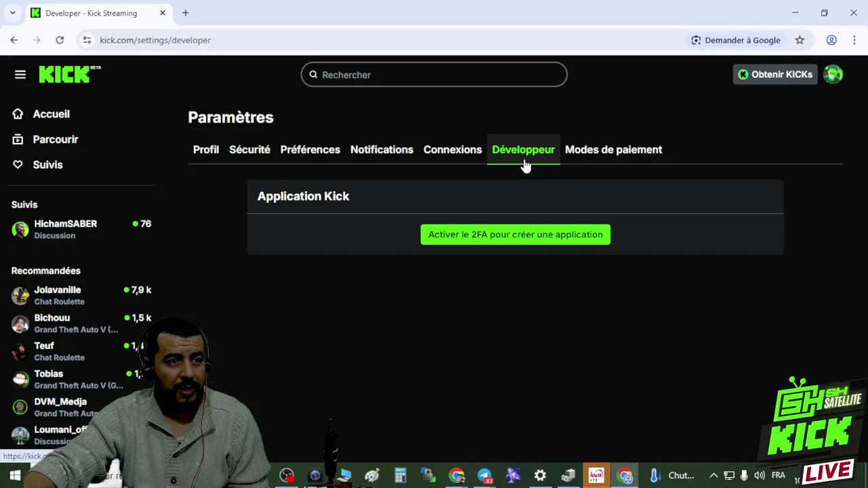Screen dimensions: 868x488
Task: Open the tab search dropdown arrow
Action: (12, 13)
